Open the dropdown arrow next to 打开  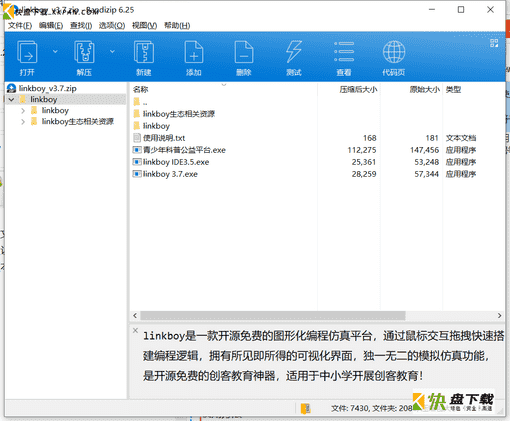point(55,51)
